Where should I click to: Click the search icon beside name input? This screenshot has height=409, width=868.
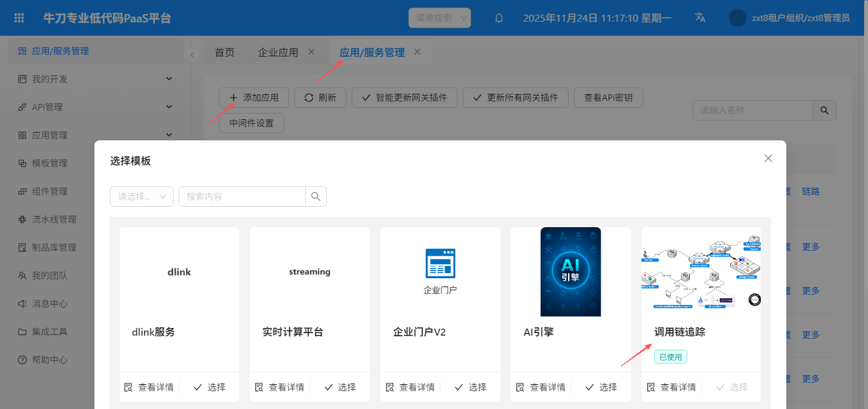coord(824,110)
